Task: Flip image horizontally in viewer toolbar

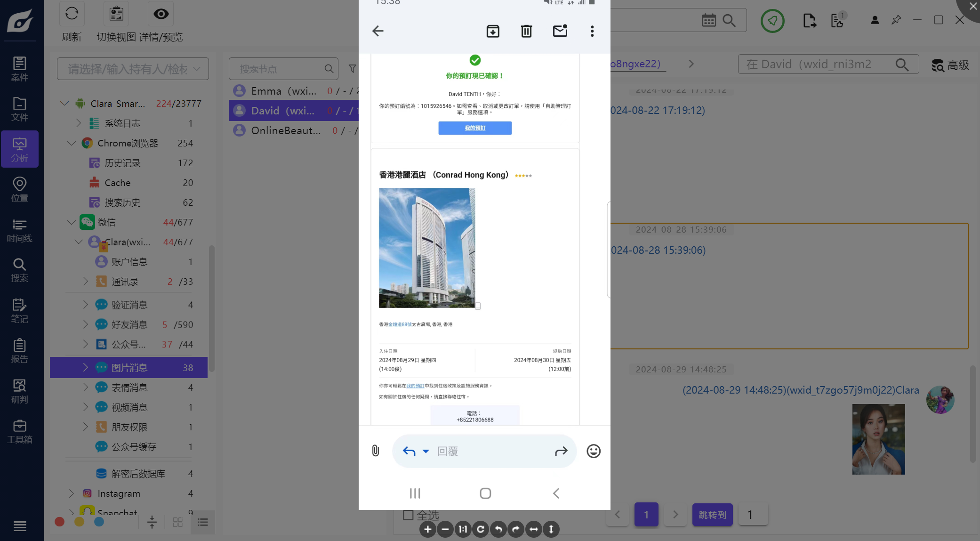Action: (x=533, y=529)
